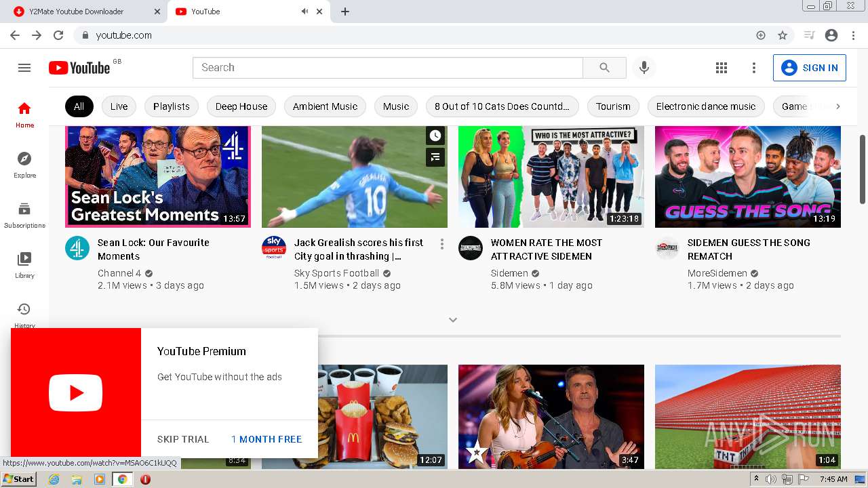The height and width of the screenshot is (488, 868).
Task: Expand the Trending section with the chevron
Action: (453, 320)
